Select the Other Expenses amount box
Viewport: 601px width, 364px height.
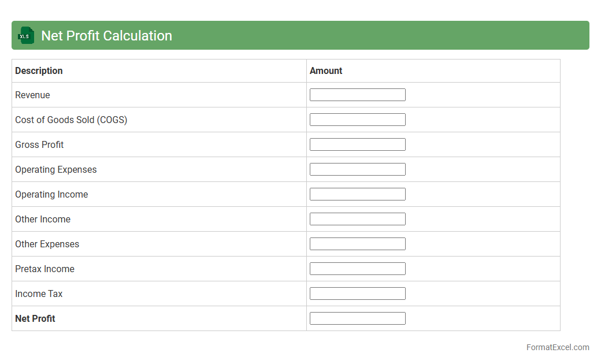tap(357, 244)
